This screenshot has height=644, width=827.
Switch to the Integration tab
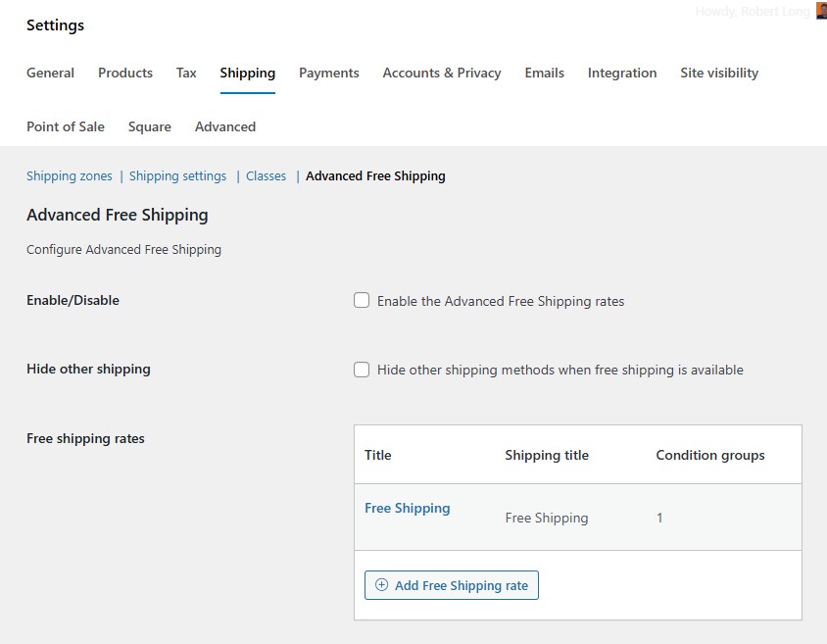pos(621,73)
